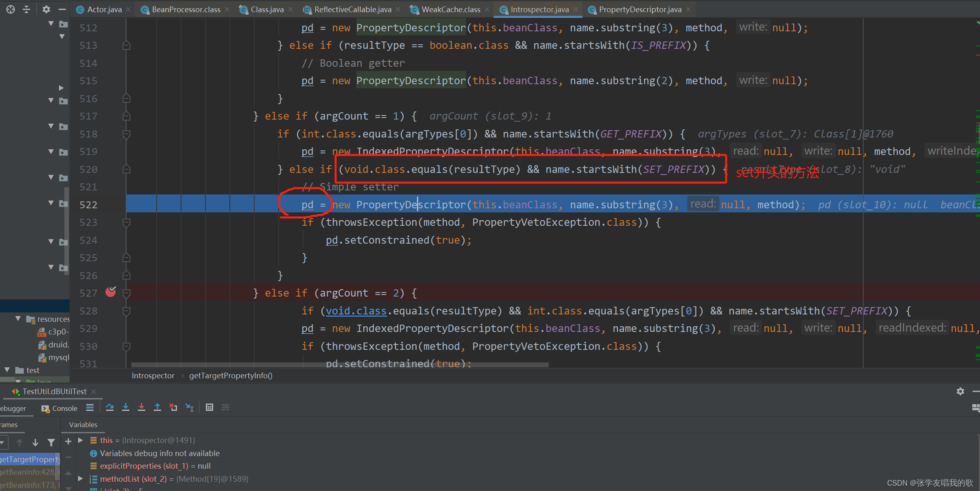The width and height of the screenshot is (980, 491).
Task: Click the Step Into blue arrow icon
Action: [126, 407]
